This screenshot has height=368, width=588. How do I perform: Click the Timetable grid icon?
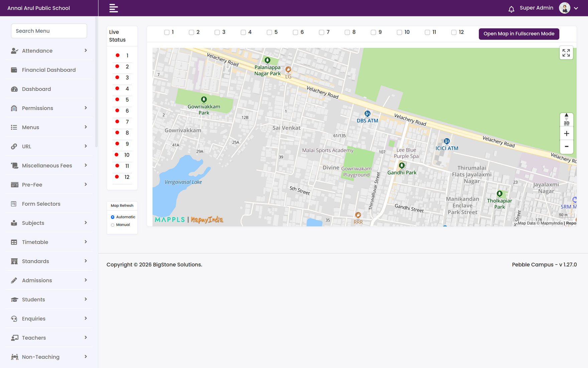[14, 242]
